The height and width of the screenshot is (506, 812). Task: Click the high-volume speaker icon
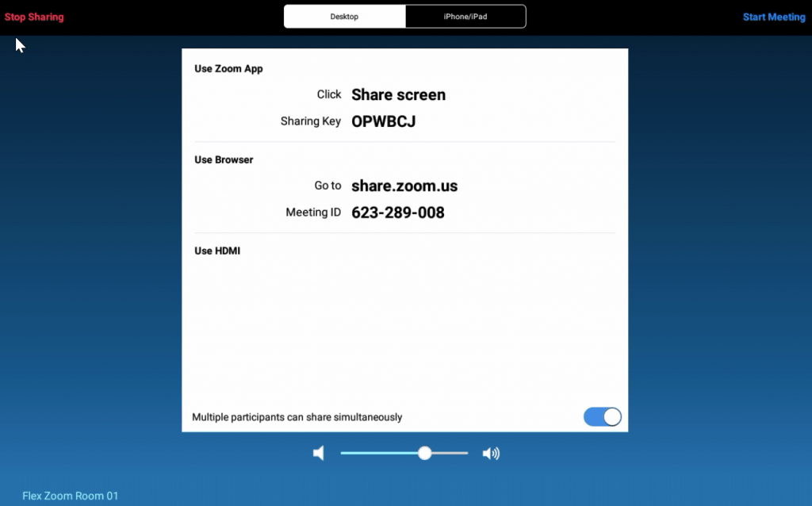coord(492,454)
